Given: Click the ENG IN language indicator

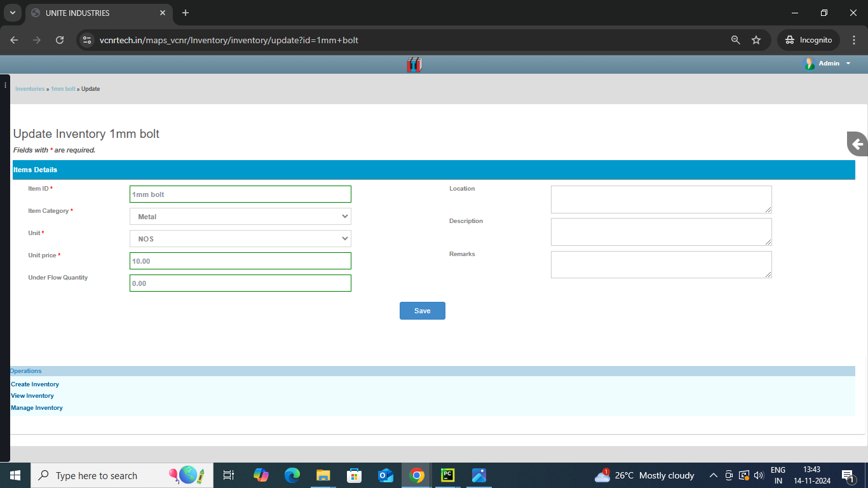Looking at the screenshot, I should pos(778,475).
